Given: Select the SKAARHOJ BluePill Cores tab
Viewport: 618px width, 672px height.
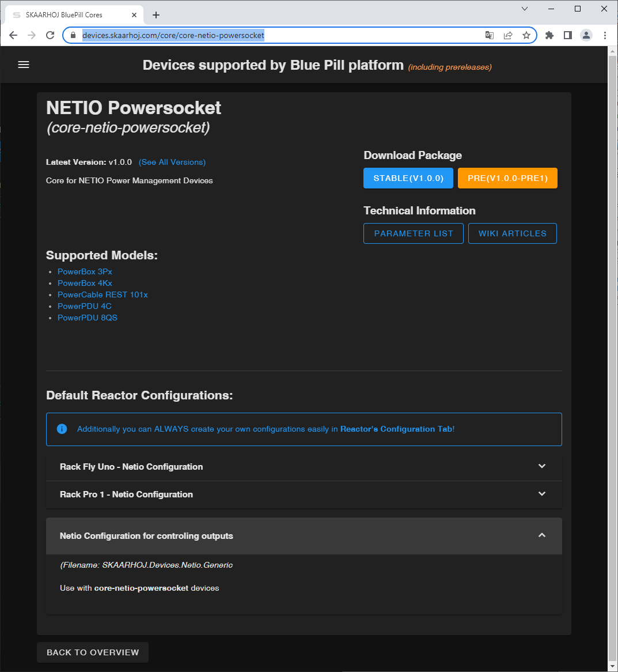Looking at the screenshot, I should [74, 15].
